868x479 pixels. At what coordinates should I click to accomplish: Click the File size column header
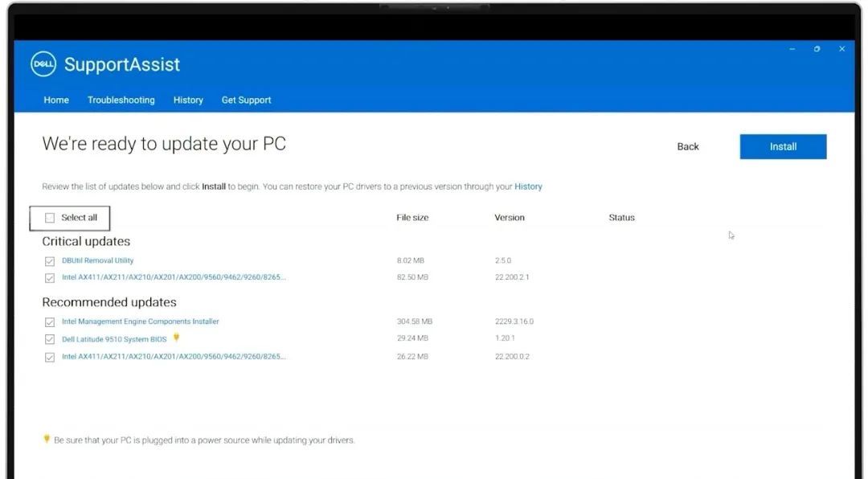412,218
